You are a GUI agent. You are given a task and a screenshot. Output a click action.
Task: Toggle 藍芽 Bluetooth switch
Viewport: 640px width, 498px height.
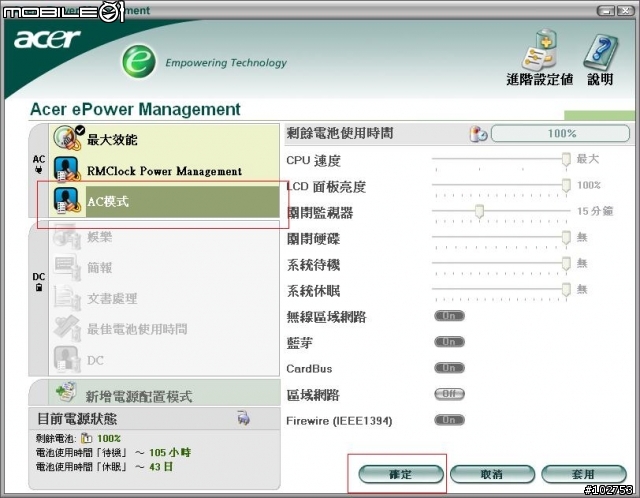tap(449, 342)
